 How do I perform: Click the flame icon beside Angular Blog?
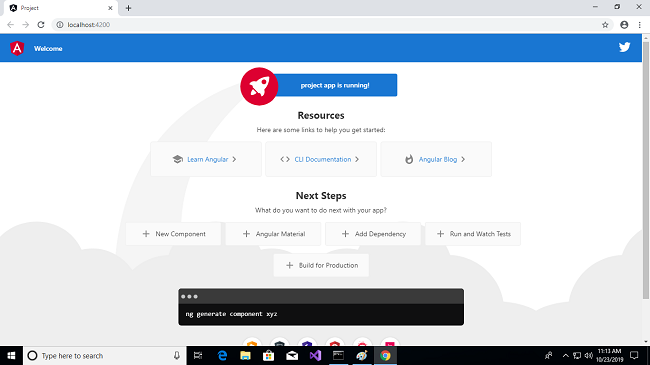(x=409, y=159)
